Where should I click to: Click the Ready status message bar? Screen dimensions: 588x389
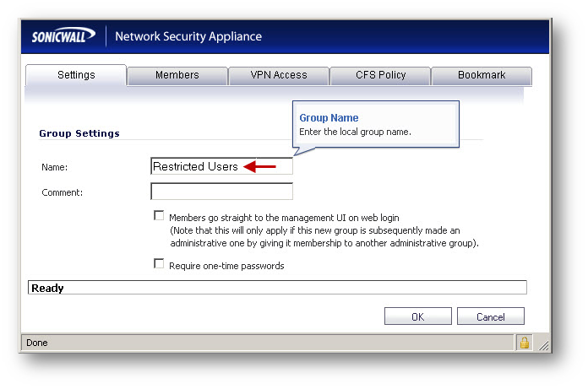(277, 288)
